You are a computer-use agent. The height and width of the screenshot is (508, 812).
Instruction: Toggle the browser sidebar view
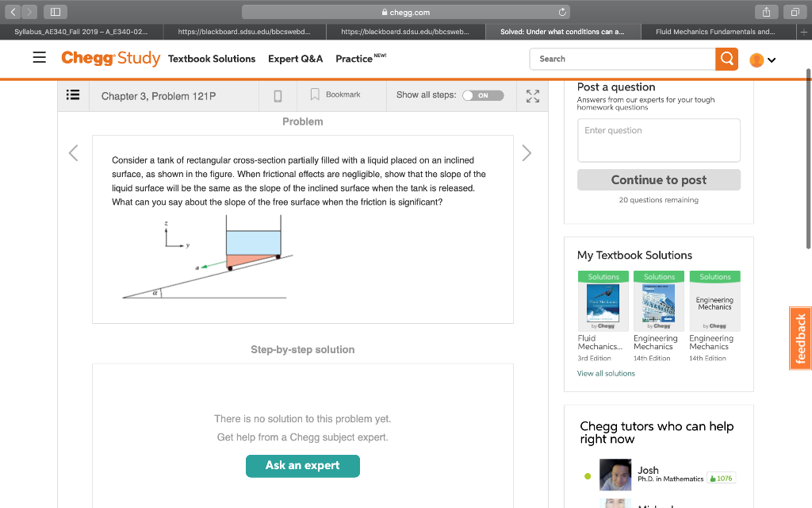click(x=56, y=12)
